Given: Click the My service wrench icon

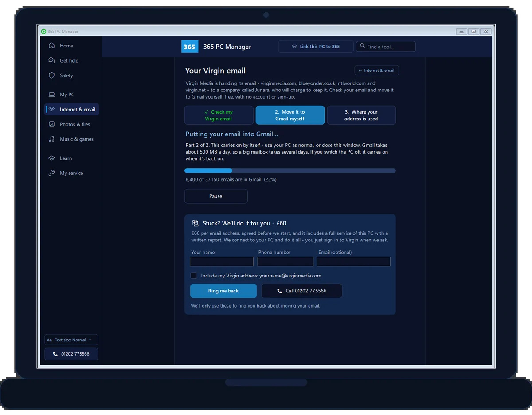Looking at the screenshot, I should click(52, 173).
